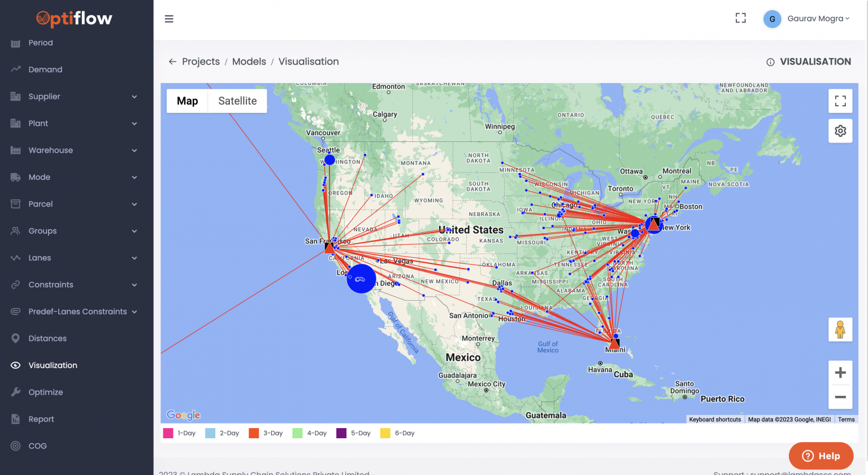Viewport: 868px width, 475px height.
Task: Click the Projects breadcrumb link
Action: [x=200, y=61]
